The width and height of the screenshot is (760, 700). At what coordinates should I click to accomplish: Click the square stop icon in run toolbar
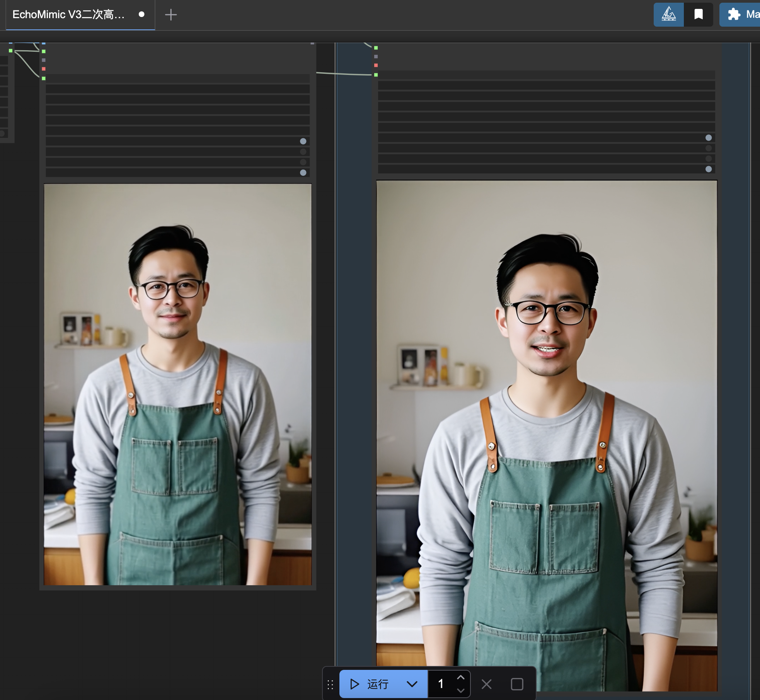pos(517,684)
